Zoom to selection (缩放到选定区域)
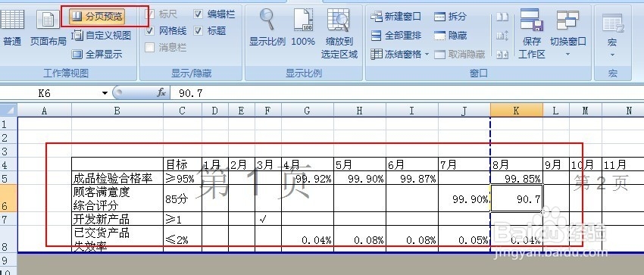Image resolution: width=644 pixels, height=275 pixels. (x=339, y=33)
